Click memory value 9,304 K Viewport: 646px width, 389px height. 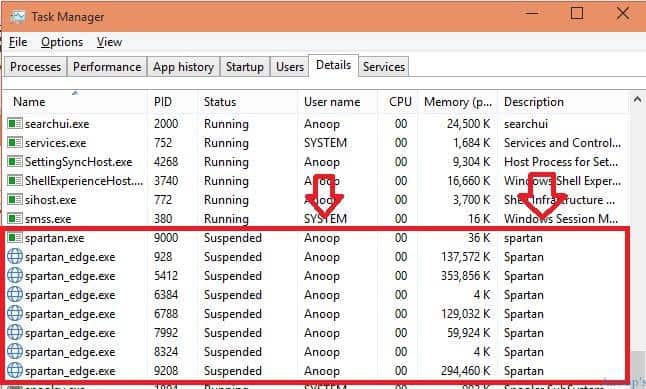pos(471,162)
